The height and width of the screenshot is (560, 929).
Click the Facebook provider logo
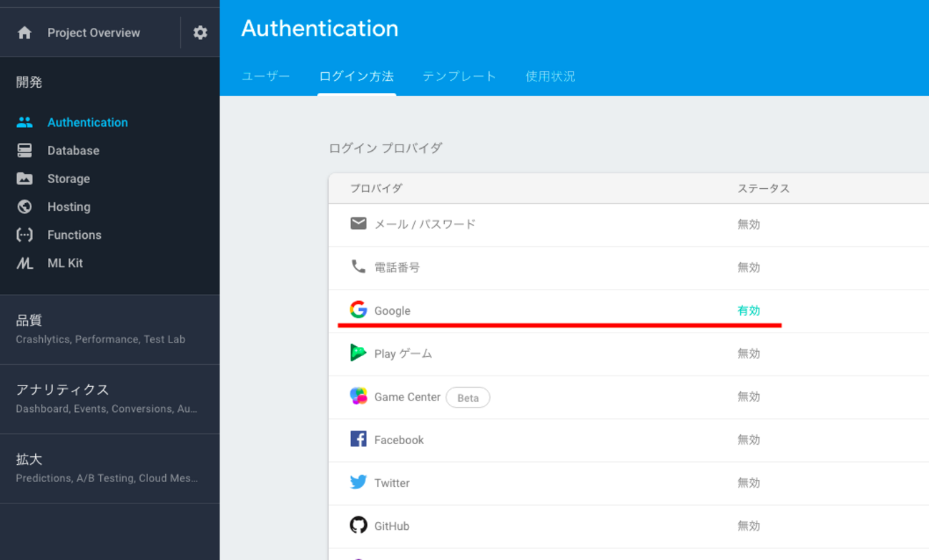pyautogui.click(x=358, y=439)
